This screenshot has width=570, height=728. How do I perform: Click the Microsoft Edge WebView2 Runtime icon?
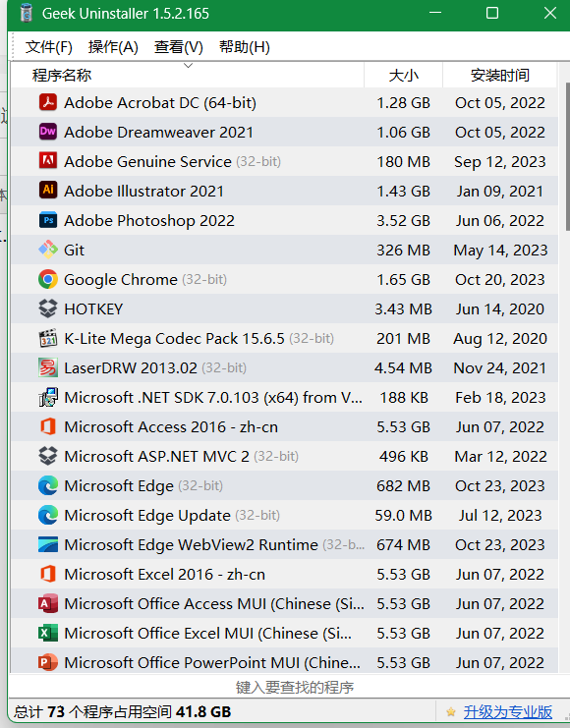[48, 544]
